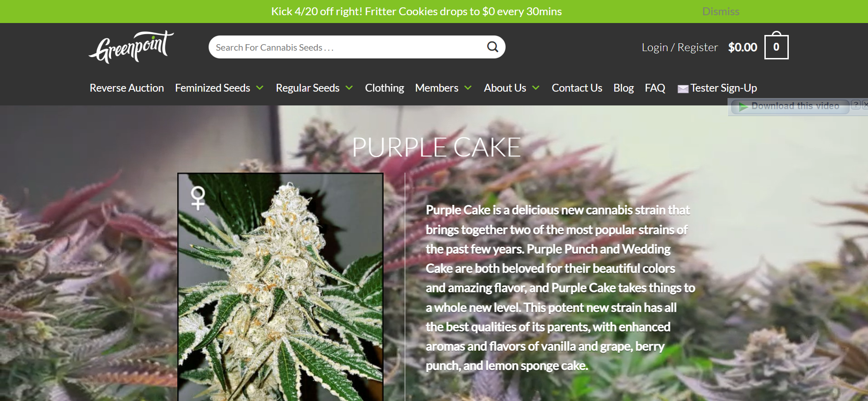Focus the Search For Cannabis Seeds field
Image resolution: width=868 pixels, height=401 pixels.
point(348,47)
